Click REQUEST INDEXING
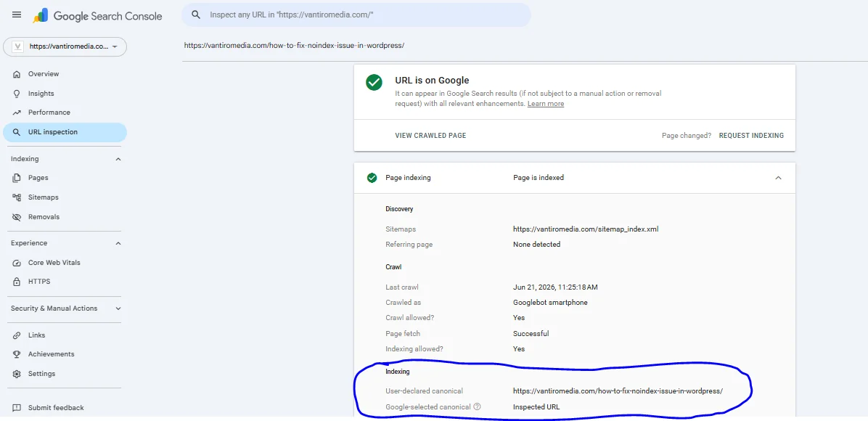The height and width of the screenshot is (421, 868). [751, 135]
